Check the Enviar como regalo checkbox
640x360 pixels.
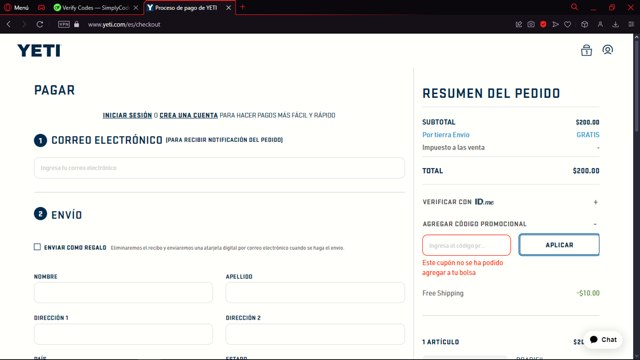tap(37, 247)
